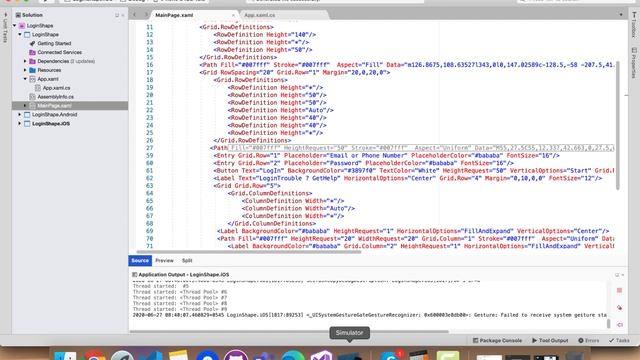This screenshot has height=360, width=640.
Task: Open AssemblyInfo.cs in the solution tree
Action: tap(56, 97)
